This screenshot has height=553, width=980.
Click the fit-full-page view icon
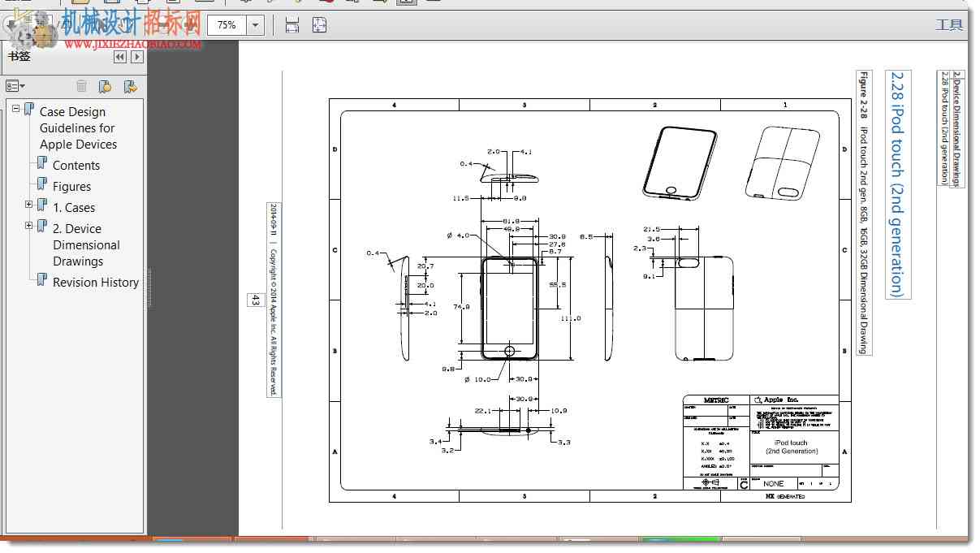[x=320, y=25]
